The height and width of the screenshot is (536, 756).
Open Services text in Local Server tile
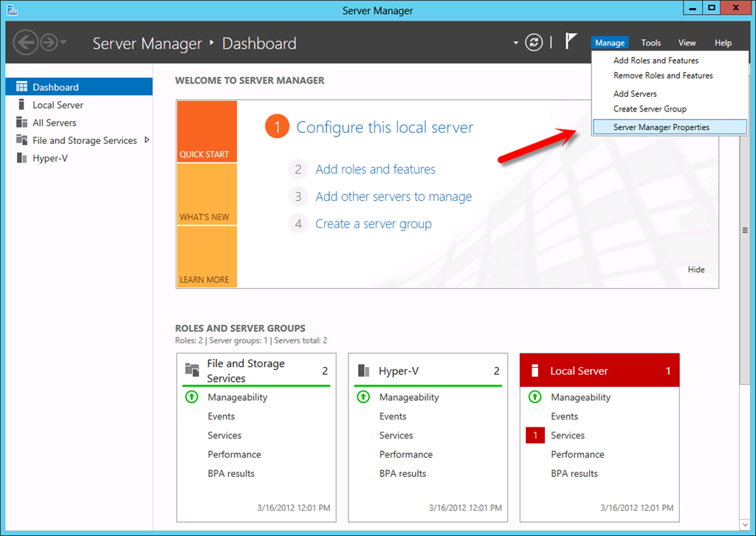(568, 436)
